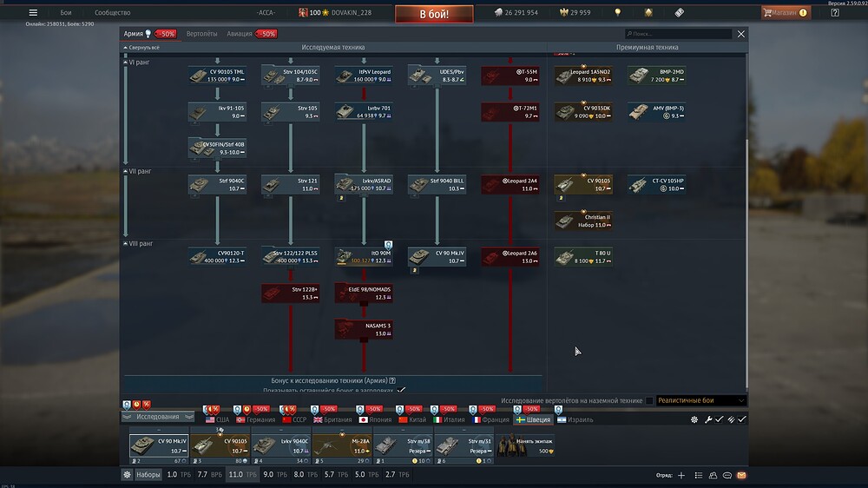Select the UDES/Pbv vehicle group

[x=437, y=76]
